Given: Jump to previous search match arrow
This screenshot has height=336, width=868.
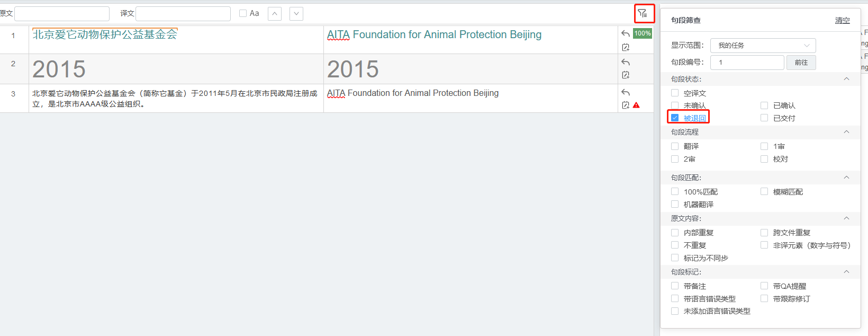Looking at the screenshot, I should tap(275, 13).
